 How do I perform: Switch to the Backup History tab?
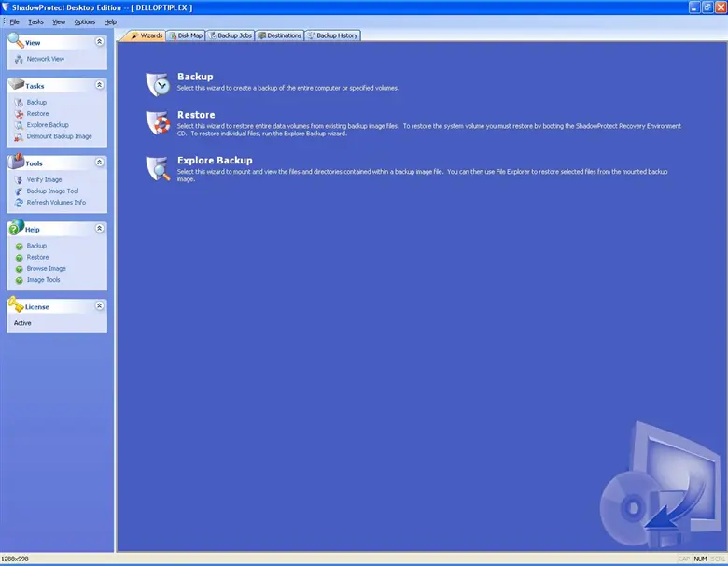tap(332, 35)
